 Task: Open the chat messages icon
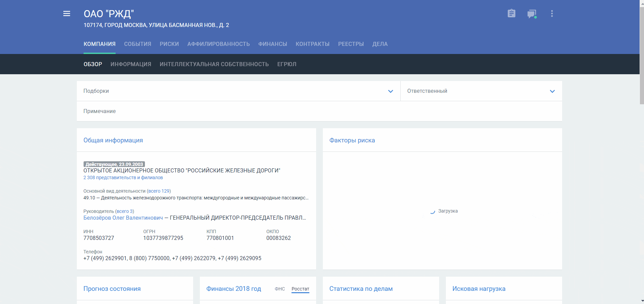pyautogui.click(x=532, y=14)
